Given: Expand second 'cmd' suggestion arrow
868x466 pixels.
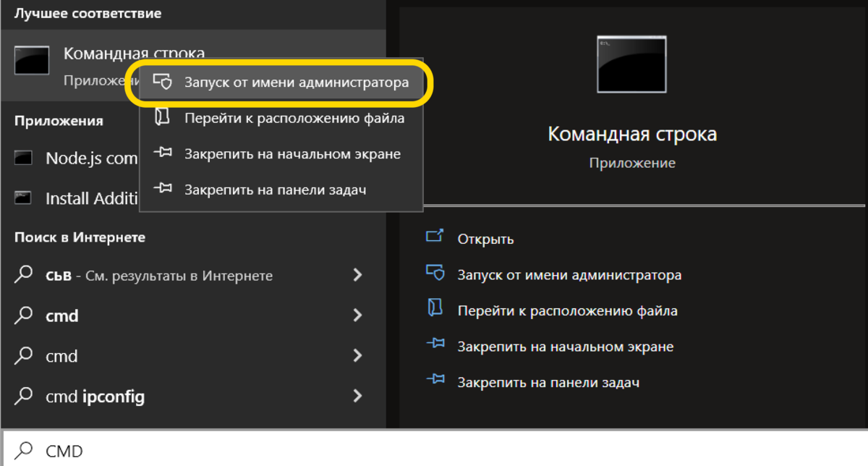Looking at the screenshot, I should pyautogui.click(x=357, y=355).
